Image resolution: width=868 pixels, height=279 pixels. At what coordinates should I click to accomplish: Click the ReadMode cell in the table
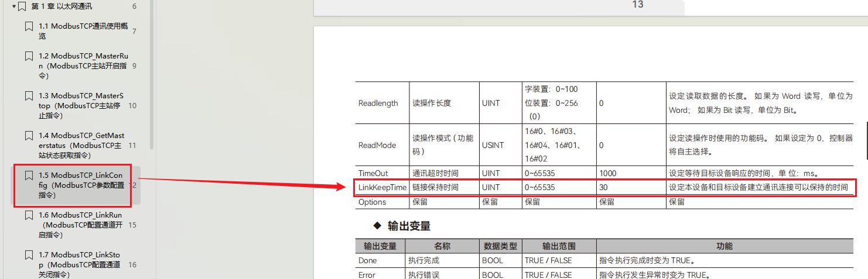tap(377, 145)
